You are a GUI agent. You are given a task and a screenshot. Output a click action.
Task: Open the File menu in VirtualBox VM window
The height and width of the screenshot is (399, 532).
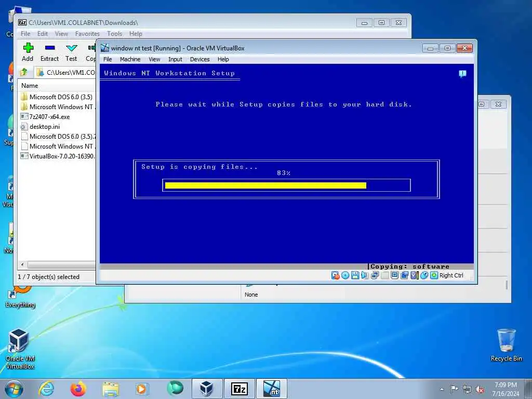108,59
